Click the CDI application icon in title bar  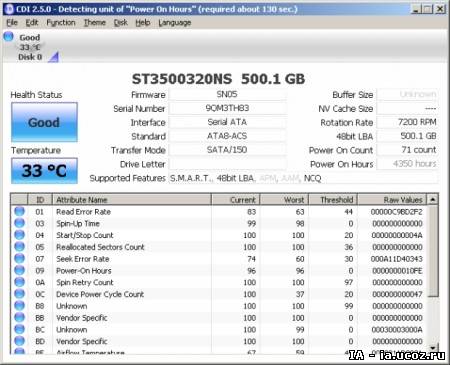[10, 9]
